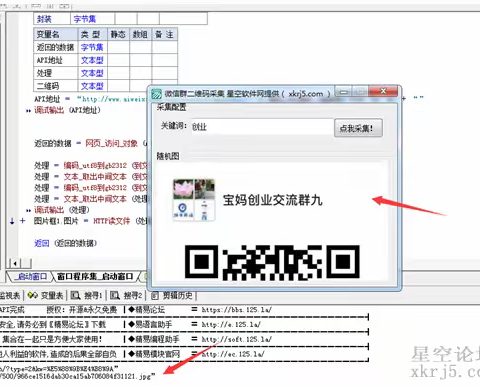This screenshot has width=480, height=386.
Task: Click the 调试输出 (处理) code line
Action: [x=62, y=210]
